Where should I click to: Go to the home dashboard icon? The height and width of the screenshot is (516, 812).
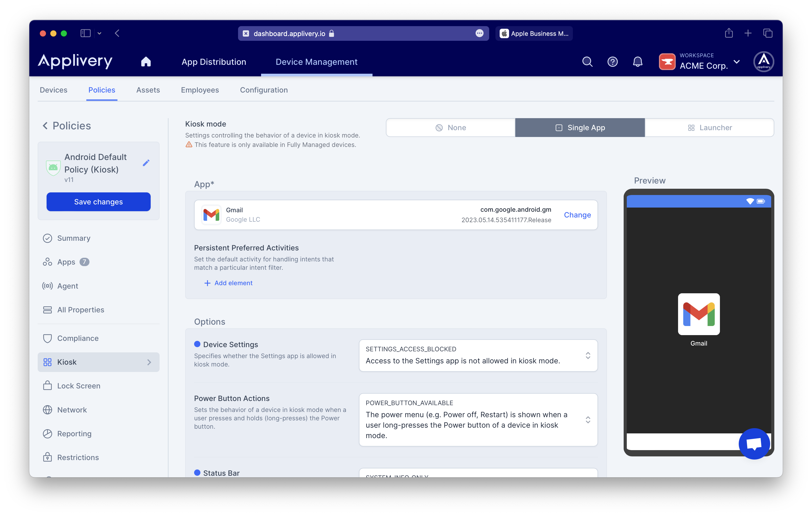[146, 62]
